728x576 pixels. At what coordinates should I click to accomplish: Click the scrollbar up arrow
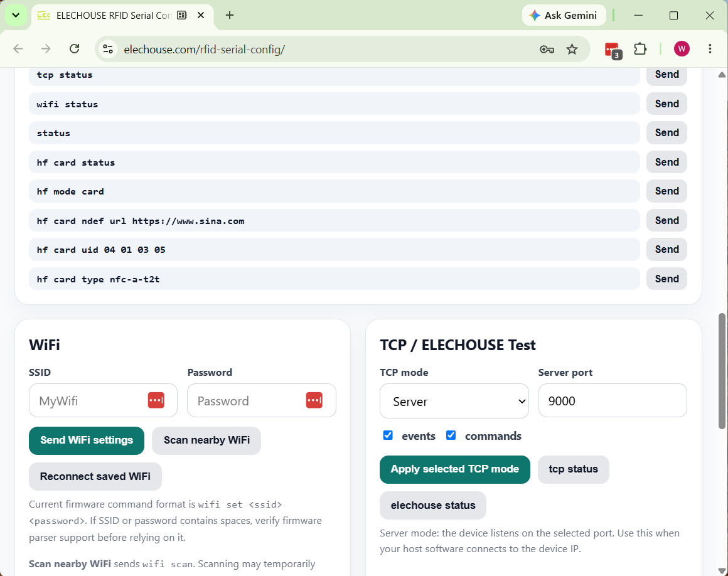point(722,74)
